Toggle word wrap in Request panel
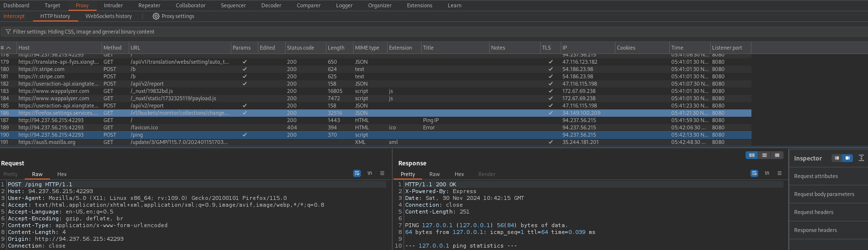Screen dimensions: 868x250 357,173
